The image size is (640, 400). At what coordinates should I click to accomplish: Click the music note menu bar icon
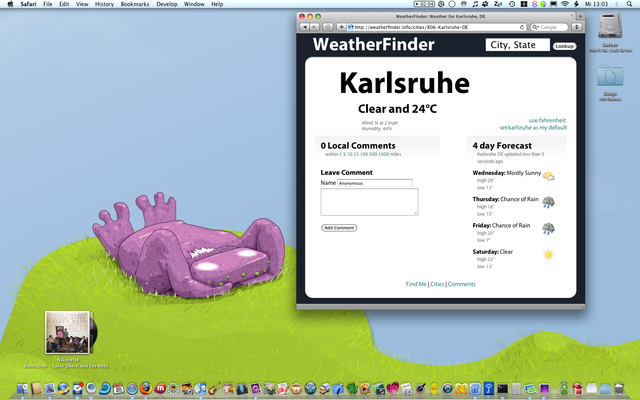tap(475, 4)
